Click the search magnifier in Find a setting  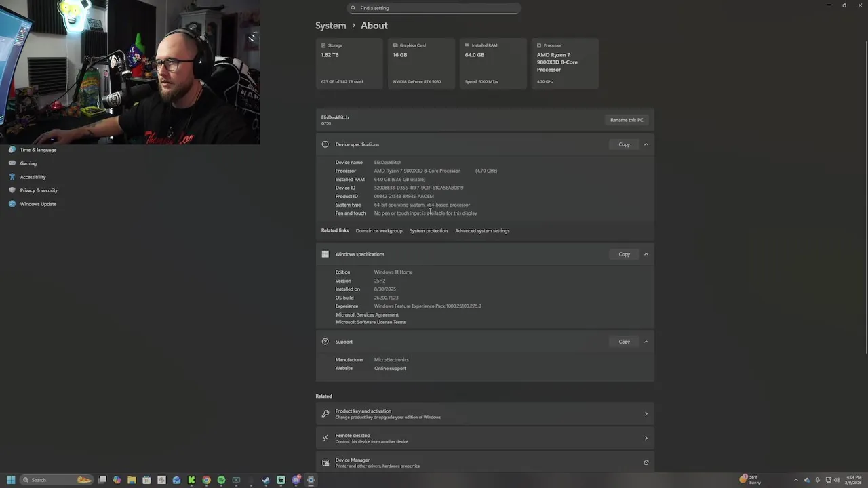pos(353,8)
